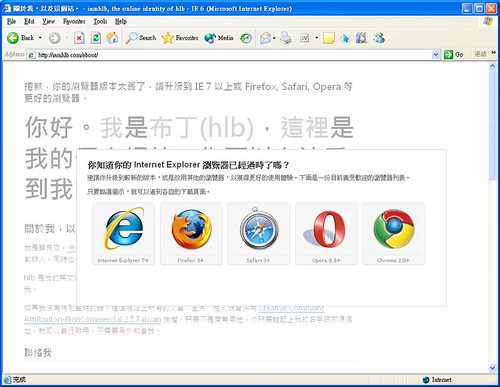Viewport: 500px width, 387px height.
Task: Click the Chrome 2.0+ download icon
Action: pos(394,234)
